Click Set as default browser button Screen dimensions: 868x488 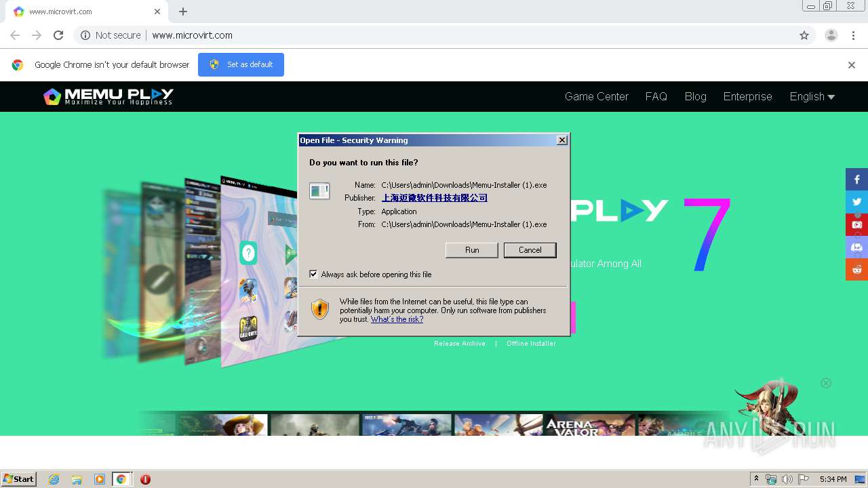pyautogui.click(x=241, y=64)
